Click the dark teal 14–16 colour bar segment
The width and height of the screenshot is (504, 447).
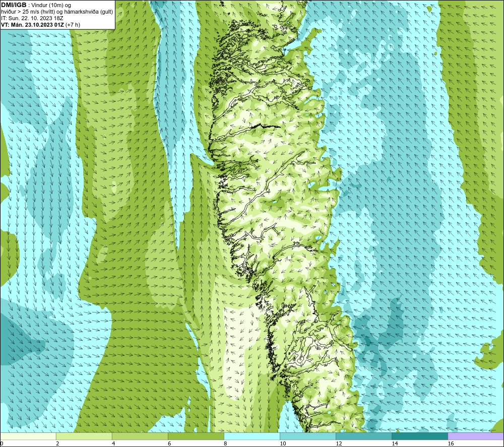coord(419,436)
